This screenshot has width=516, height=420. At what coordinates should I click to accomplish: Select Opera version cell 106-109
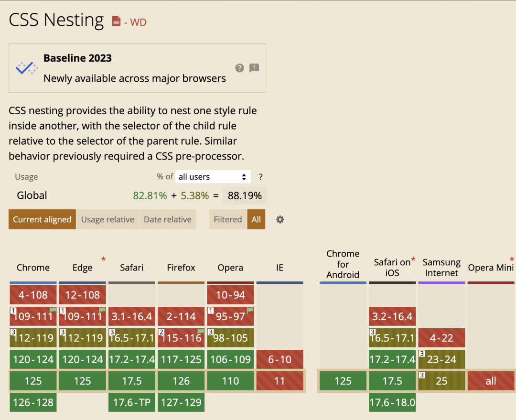(x=230, y=359)
